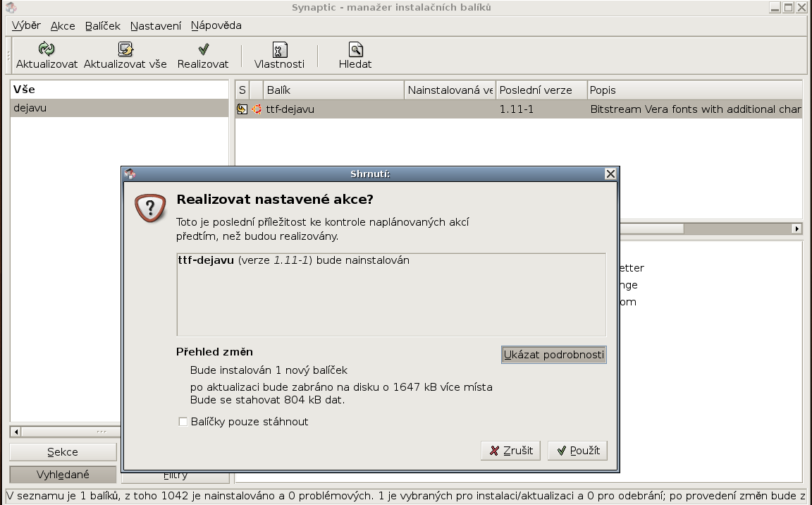Viewport: 812px width, 505px height.
Task: Close the Shrnutí dialog
Action: pyautogui.click(x=610, y=174)
